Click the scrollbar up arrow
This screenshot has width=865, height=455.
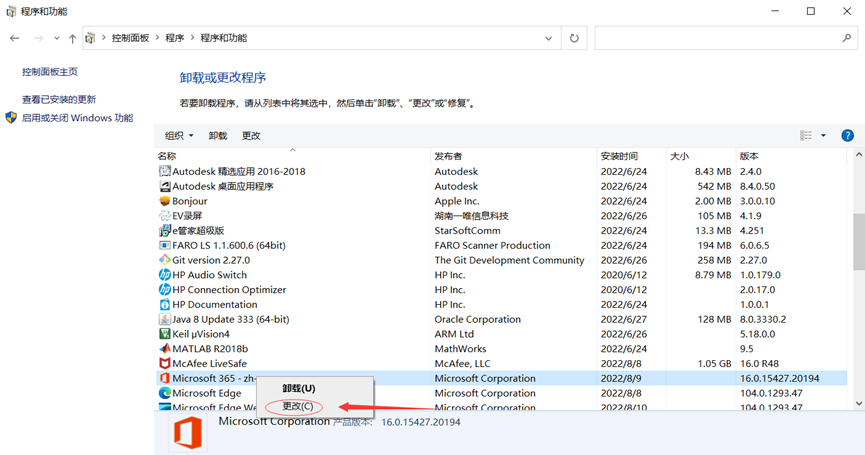tap(859, 154)
